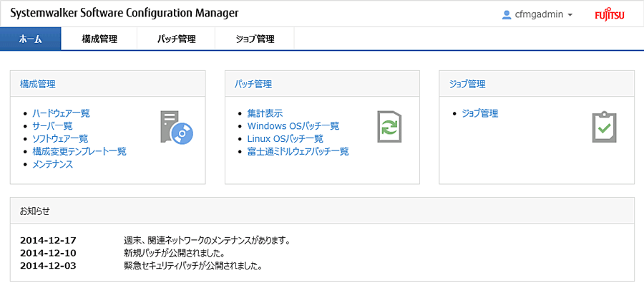644x306 pixels.
Task: Open the ハードウェア一覧 link
Action: 62,113
